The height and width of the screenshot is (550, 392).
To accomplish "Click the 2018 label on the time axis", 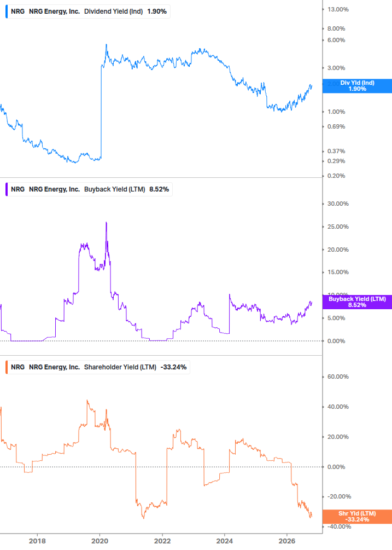I will click(x=37, y=541).
